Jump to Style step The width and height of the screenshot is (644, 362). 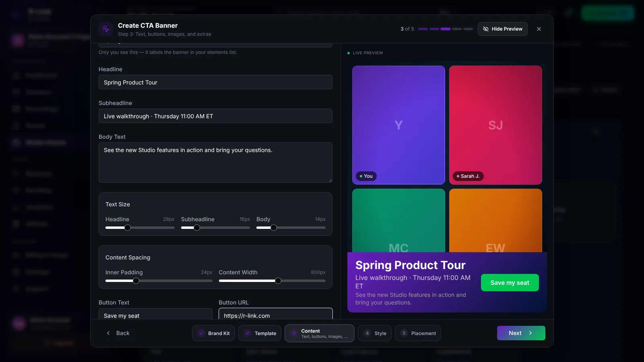(x=374, y=333)
